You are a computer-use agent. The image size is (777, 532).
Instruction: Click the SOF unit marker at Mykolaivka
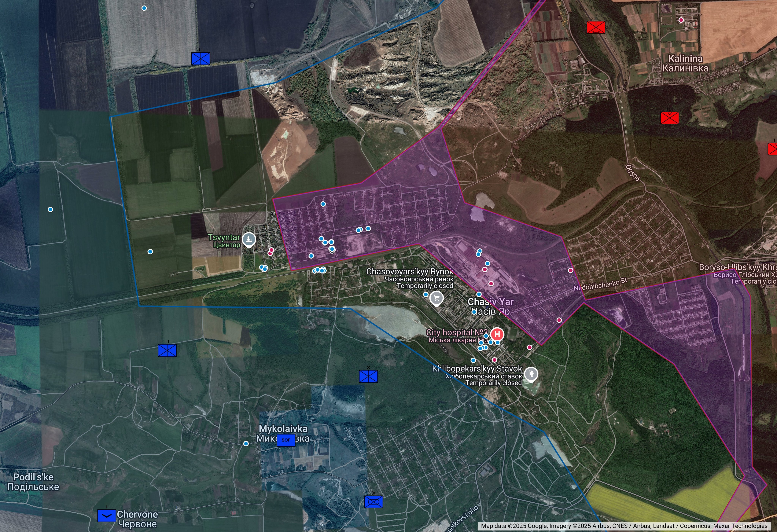tap(286, 440)
